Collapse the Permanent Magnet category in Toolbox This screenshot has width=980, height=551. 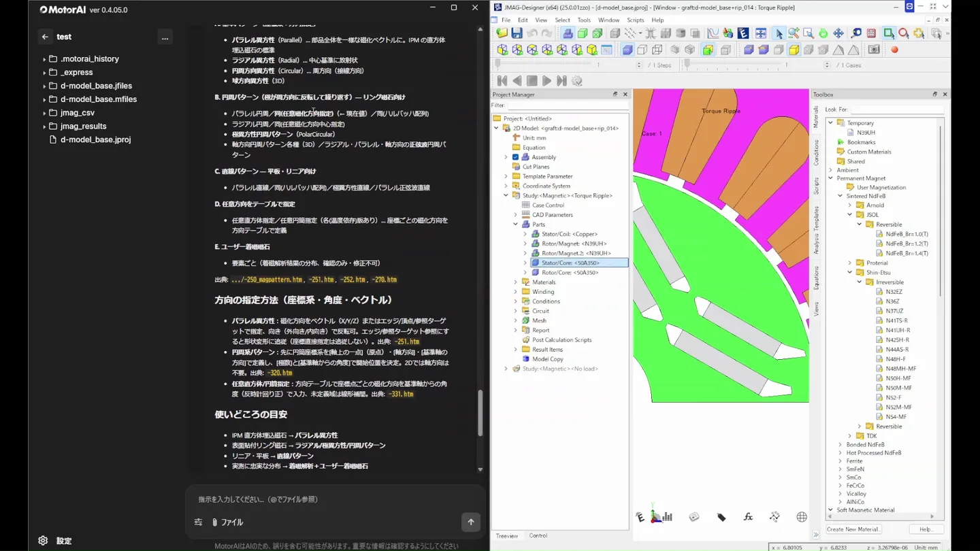pyautogui.click(x=830, y=178)
